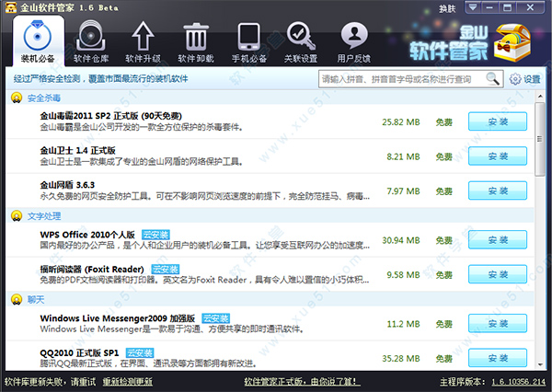Install 福昕阅读器 Foxit Reader
Image resolution: width=552 pixels, height=392 pixels.
(498, 274)
